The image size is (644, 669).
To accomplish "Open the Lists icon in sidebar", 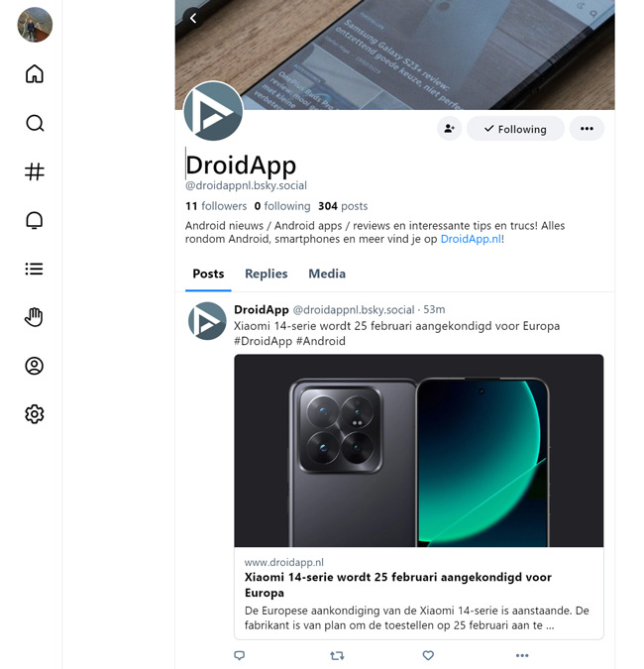I will click(x=35, y=269).
